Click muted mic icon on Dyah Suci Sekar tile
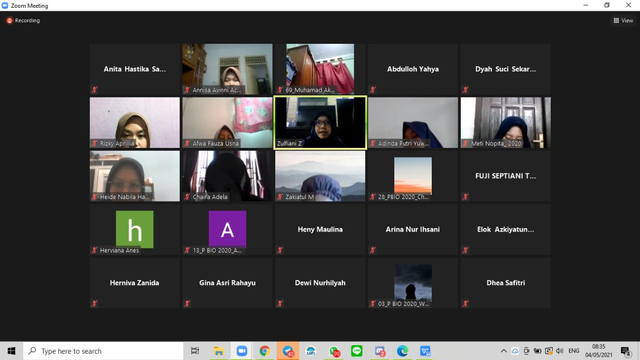 coord(465,90)
